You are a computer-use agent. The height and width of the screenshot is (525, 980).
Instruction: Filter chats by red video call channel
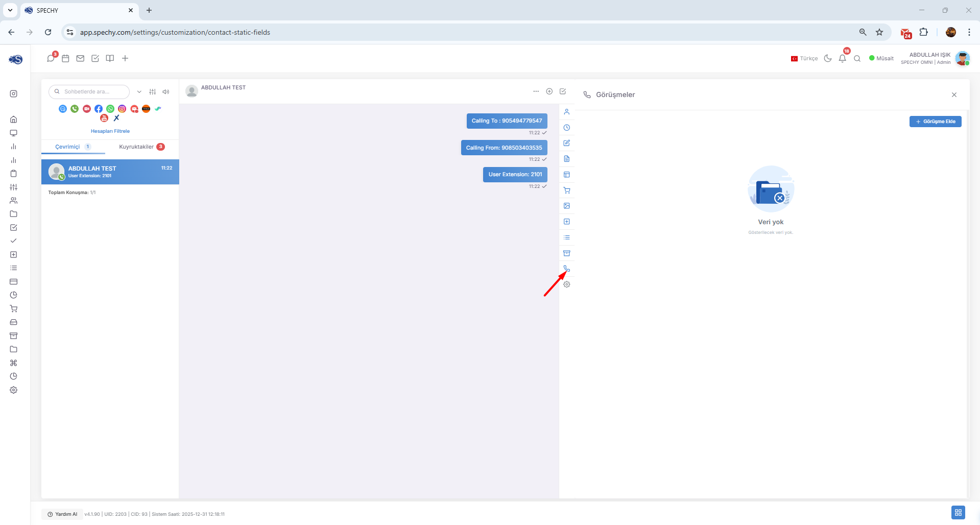coord(87,109)
